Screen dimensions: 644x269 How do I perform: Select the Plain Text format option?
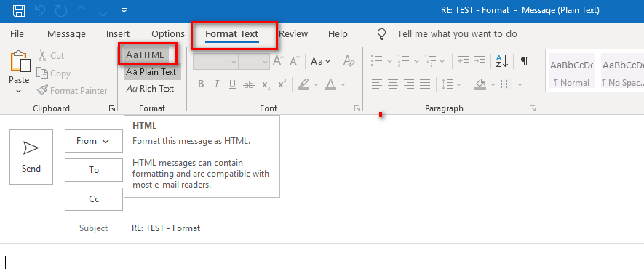(151, 72)
